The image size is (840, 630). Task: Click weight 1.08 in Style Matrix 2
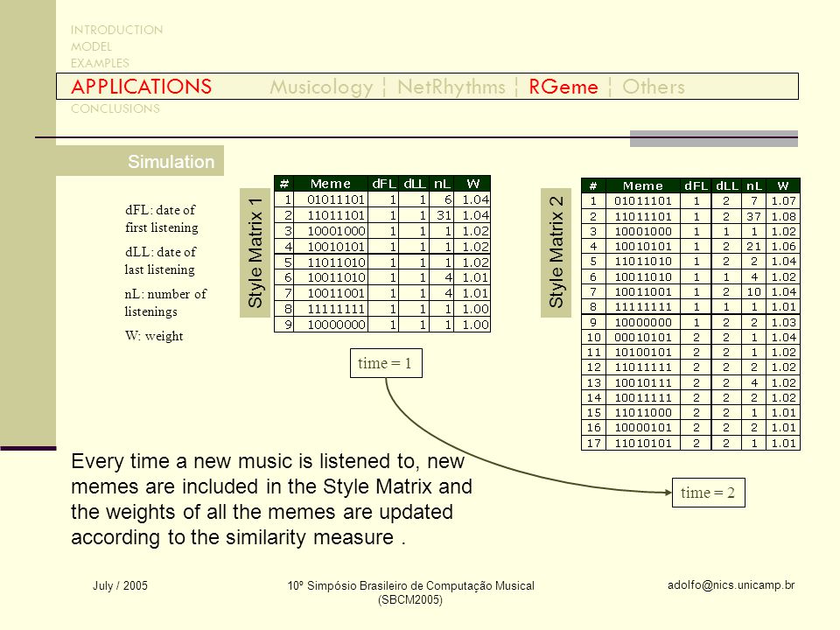[783, 216]
